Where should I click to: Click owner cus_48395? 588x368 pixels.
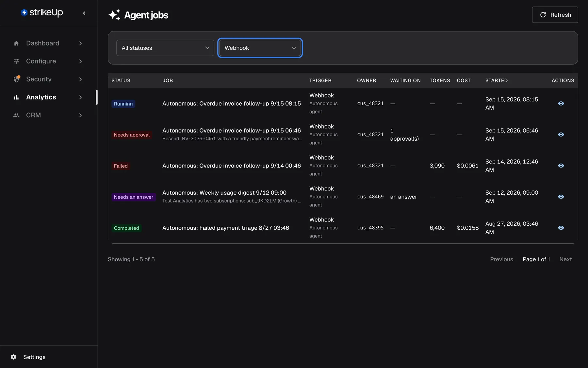point(370,228)
